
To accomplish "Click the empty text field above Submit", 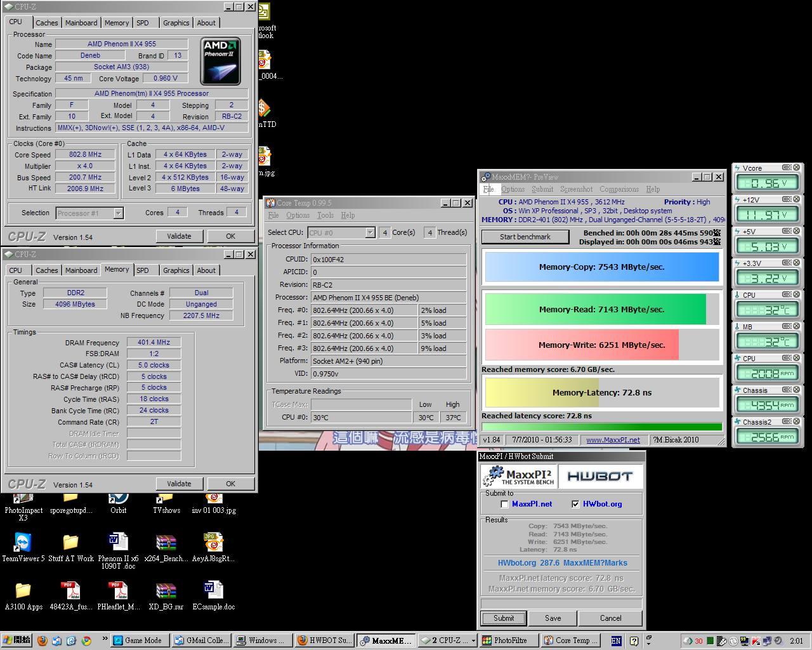I will [x=561, y=604].
